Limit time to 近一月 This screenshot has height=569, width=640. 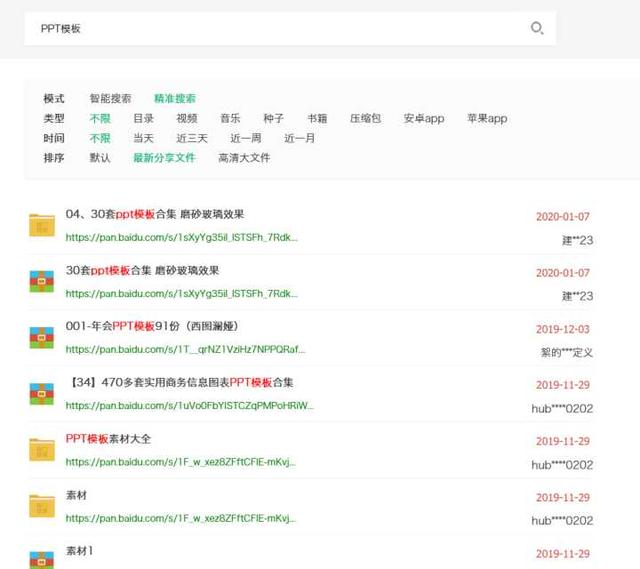pos(300,138)
